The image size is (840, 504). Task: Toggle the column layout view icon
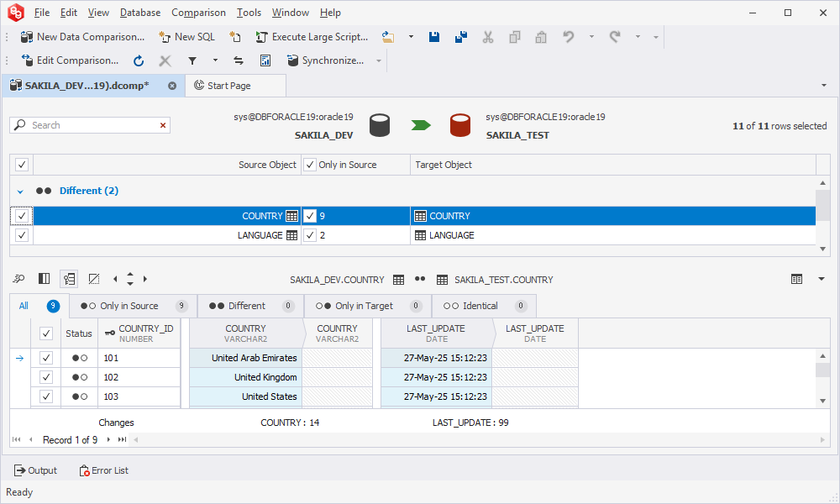44,279
